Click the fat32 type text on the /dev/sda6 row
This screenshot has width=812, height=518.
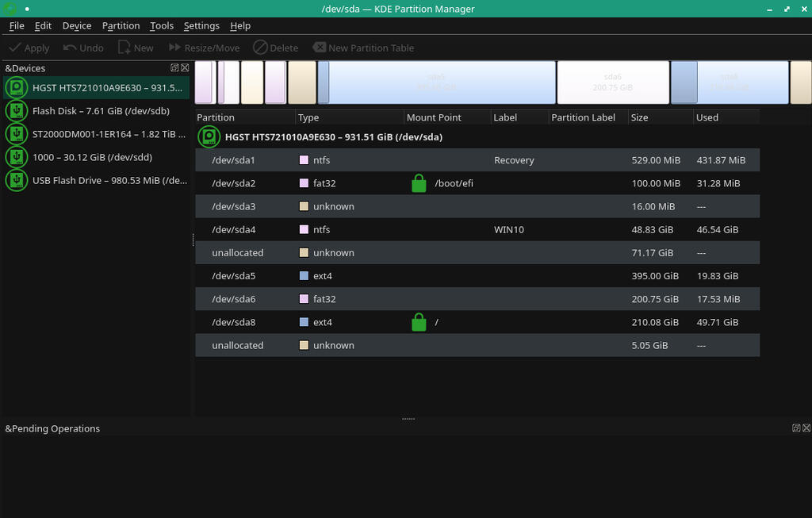[x=324, y=299]
